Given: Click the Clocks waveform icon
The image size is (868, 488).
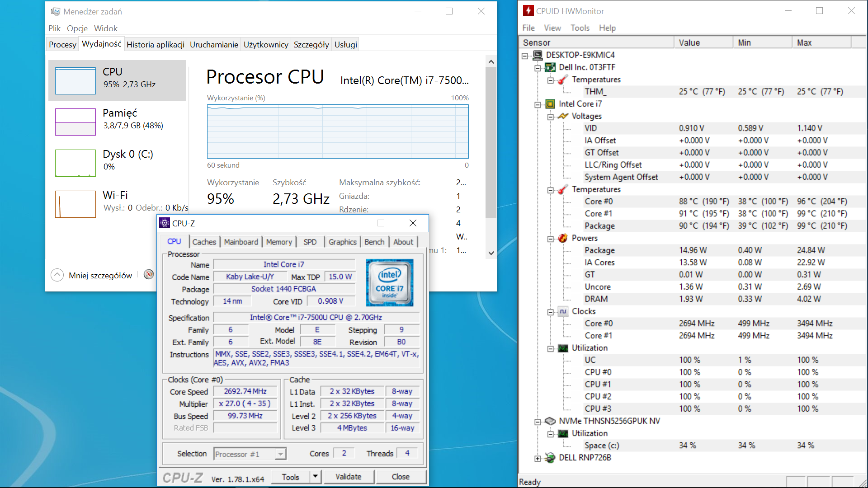Looking at the screenshot, I should pos(563,311).
